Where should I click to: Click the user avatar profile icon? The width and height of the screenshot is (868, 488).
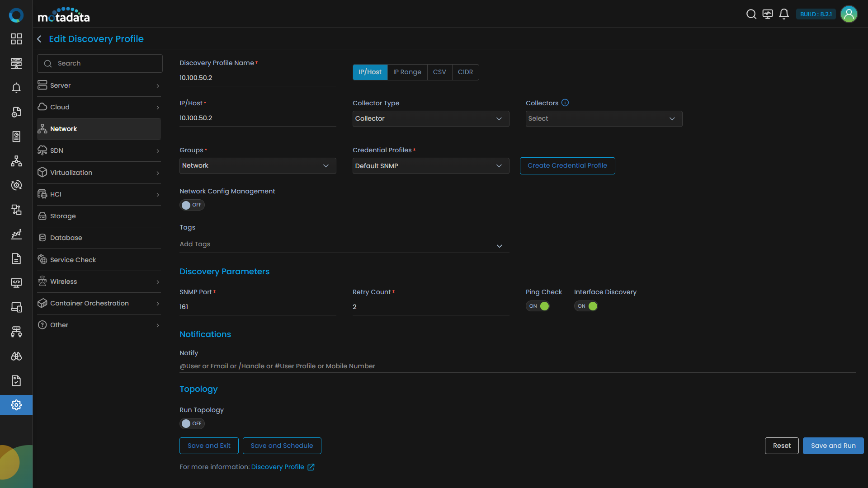point(849,14)
